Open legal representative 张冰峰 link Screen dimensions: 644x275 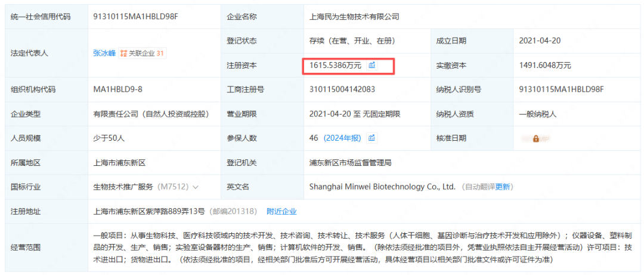tap(104, 53)
